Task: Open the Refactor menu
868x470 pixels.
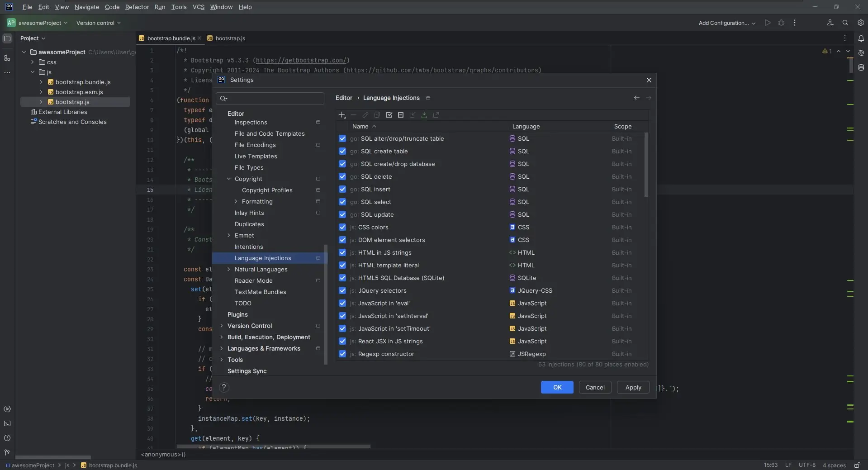Action: [x=137, y=7]
